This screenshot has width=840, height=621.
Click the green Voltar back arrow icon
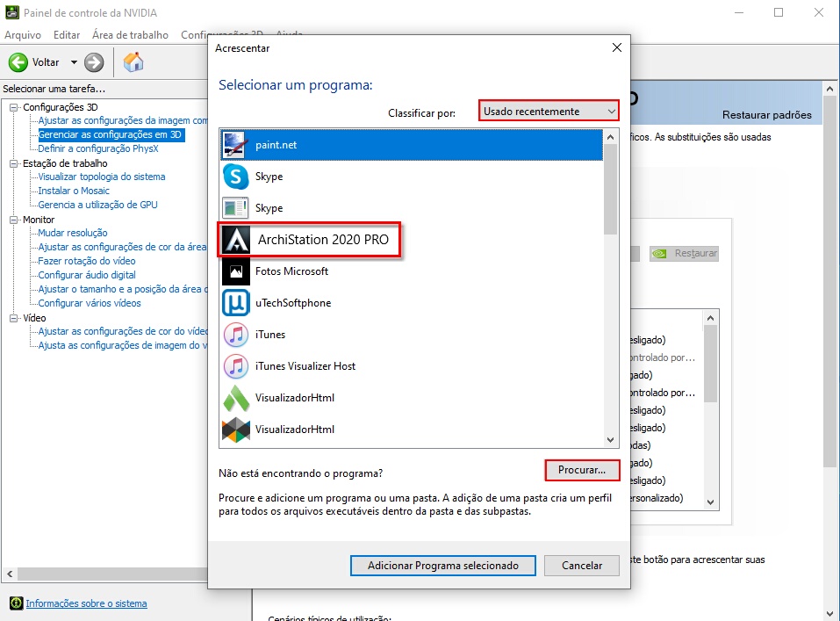18,62
